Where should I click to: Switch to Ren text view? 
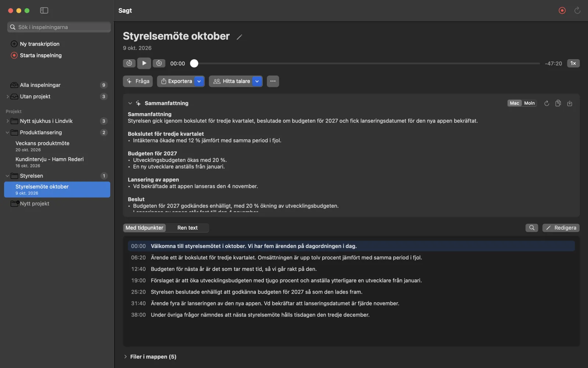coord(187,228)
